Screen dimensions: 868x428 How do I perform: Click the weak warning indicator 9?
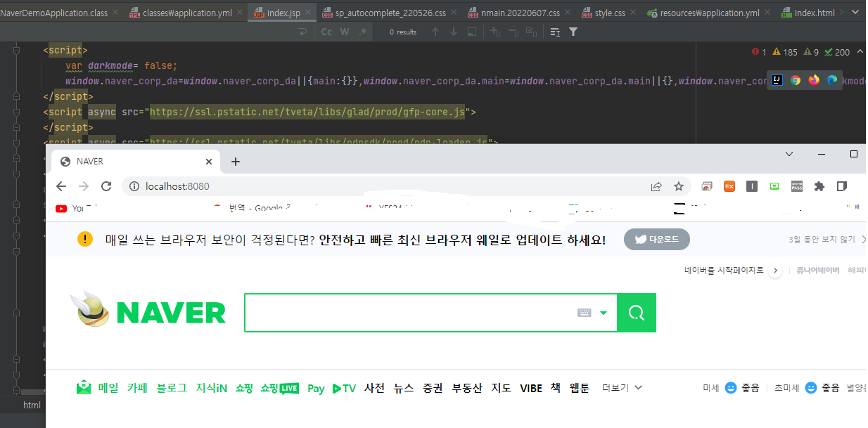pyautogui.click(x=812, y=52)
